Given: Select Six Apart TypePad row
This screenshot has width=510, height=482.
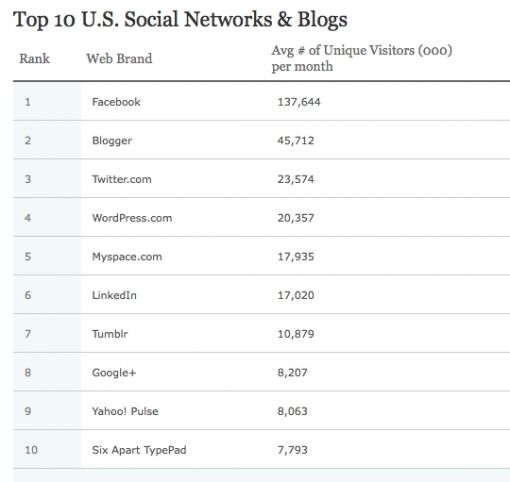Looking at the screenshot, I should click(x=261, y=450).
